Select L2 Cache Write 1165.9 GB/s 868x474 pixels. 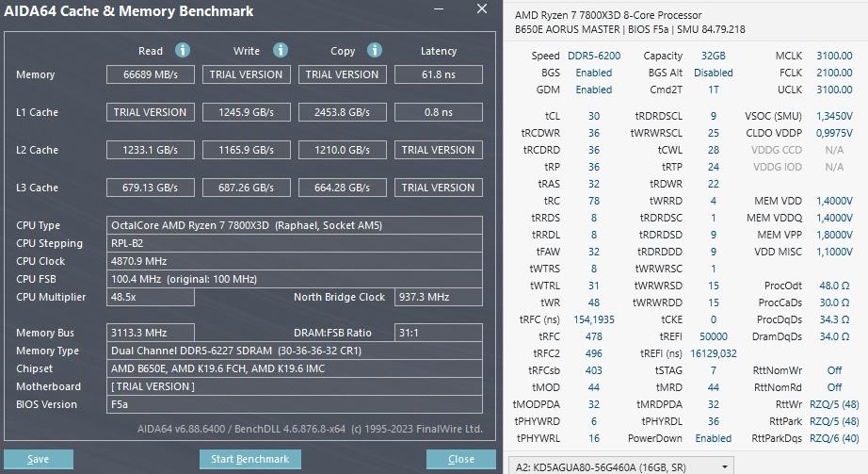pyautogui.click(x=247, y=150)
